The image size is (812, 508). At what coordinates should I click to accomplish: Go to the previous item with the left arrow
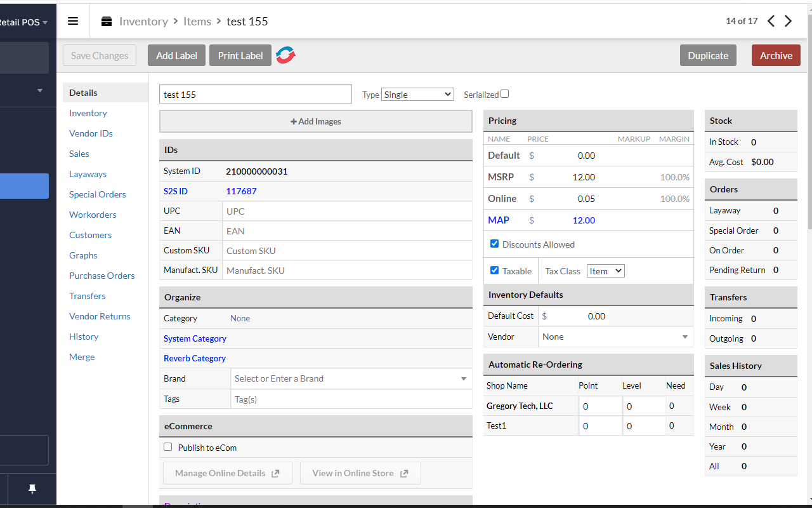771,20
